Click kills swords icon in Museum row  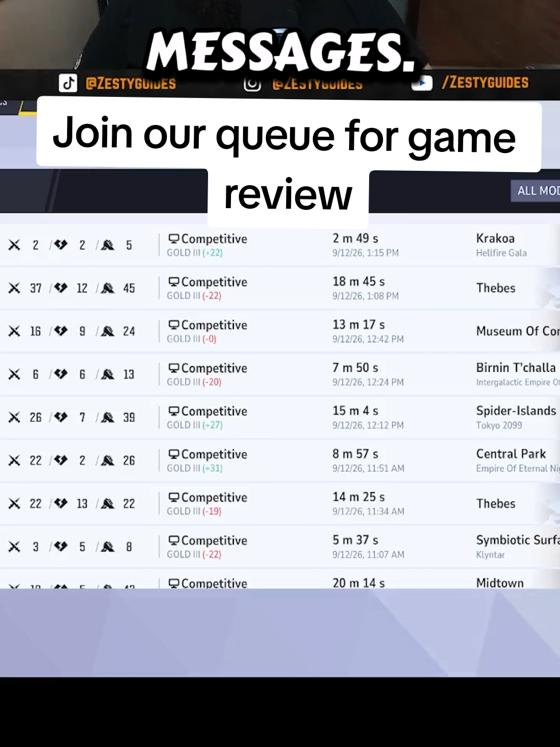14,331
